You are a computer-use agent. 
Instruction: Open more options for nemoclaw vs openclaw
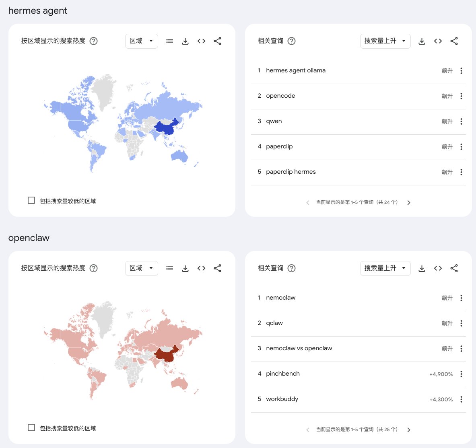pos(461,349)
